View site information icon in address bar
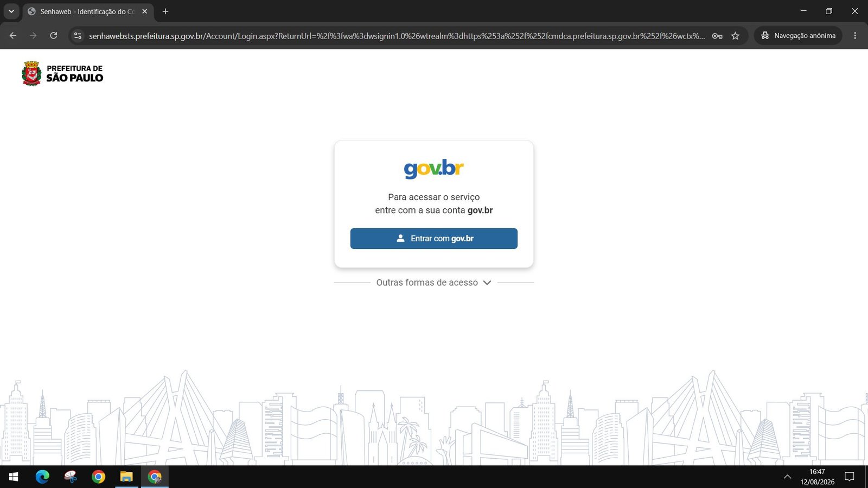The width and height of the screenshot is (868, 488). click(78, 36)
